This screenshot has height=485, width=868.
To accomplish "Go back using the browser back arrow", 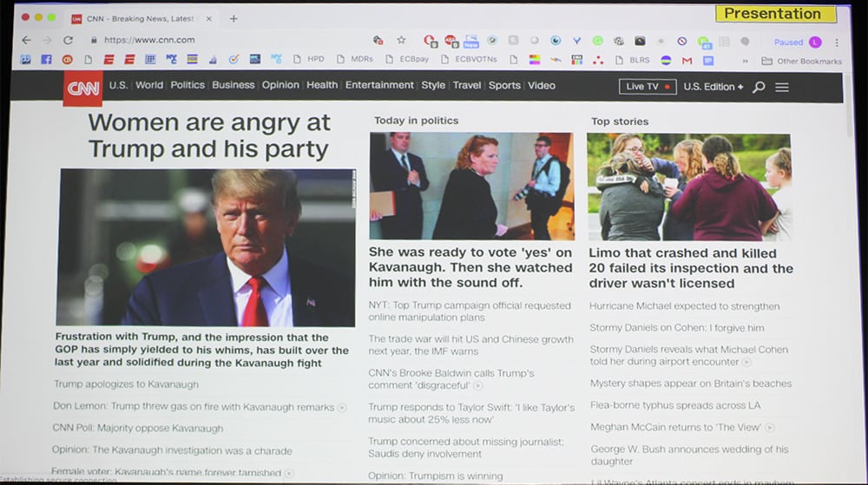I will [26, 40].
